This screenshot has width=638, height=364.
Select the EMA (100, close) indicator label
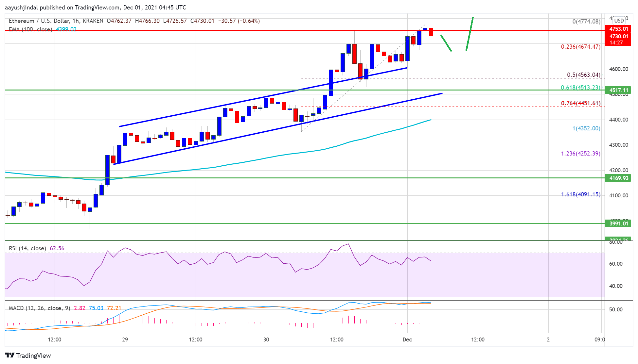(30, 29)
